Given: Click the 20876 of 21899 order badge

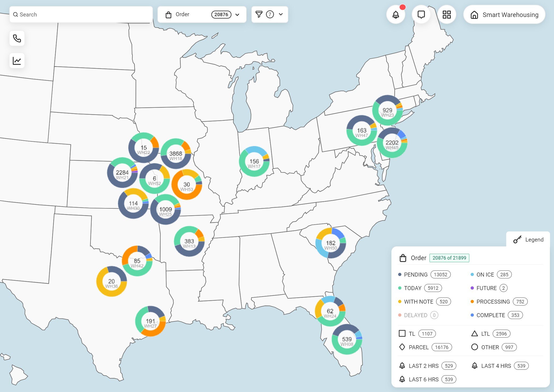Looking at the screenshot, I should 449,258.
